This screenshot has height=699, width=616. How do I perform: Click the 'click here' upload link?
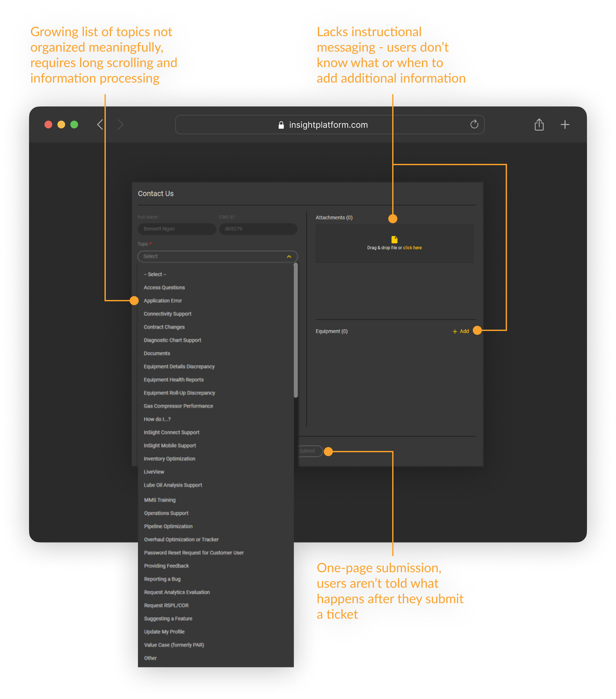[412, 248]
